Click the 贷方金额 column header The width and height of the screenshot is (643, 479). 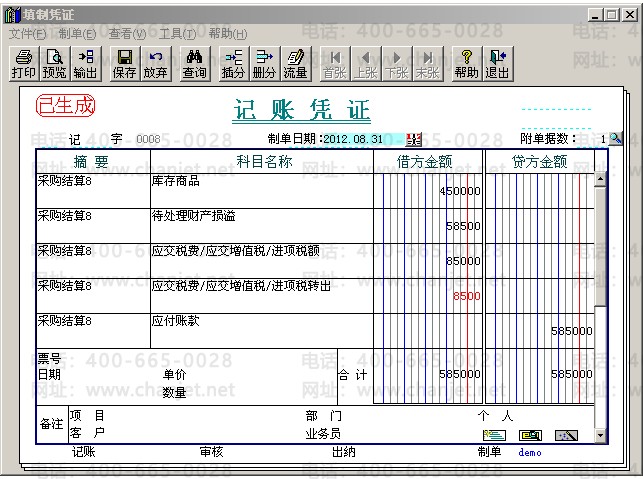540,162
